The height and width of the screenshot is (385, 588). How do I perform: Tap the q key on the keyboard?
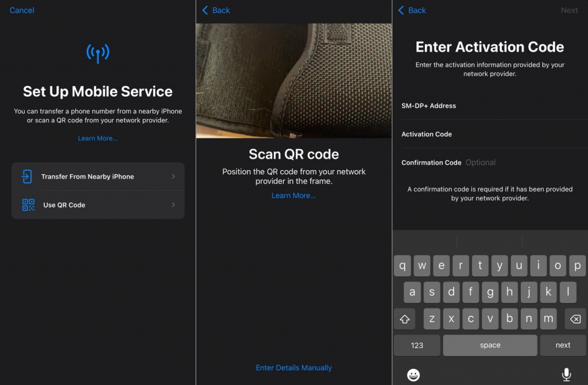click(x=403, y=265)
